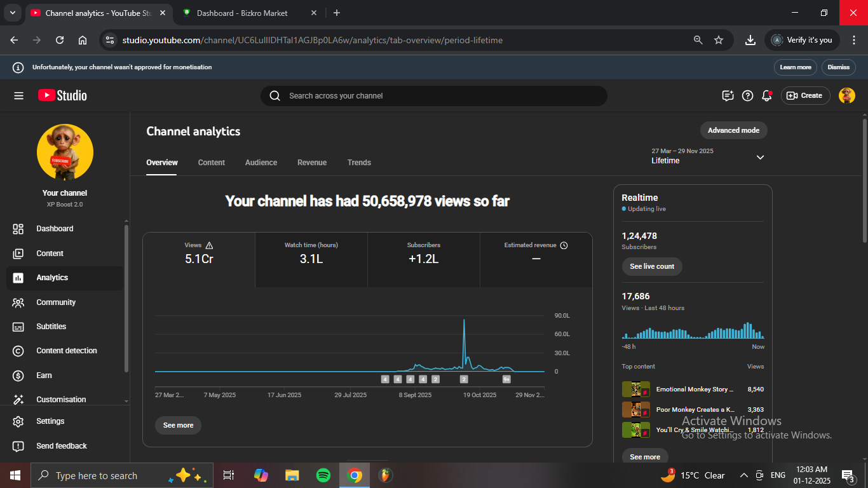Open Dashboard from the sidebar
Image resolution: width=868 pixels, height=488 pixels.
point(55,229)
